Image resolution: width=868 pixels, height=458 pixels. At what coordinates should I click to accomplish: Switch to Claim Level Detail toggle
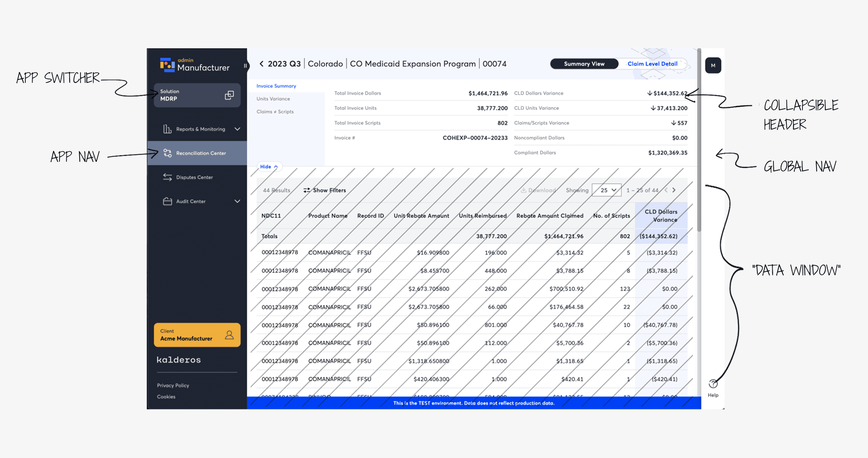[652, 64]
